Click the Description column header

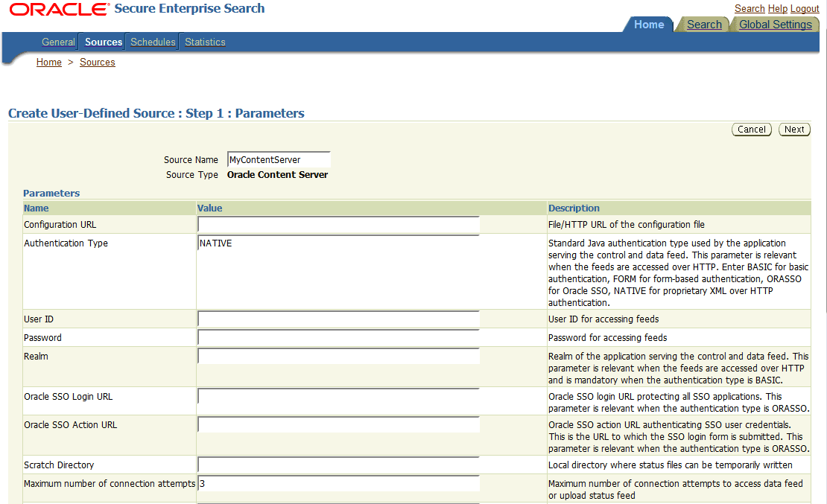point(574,208)
